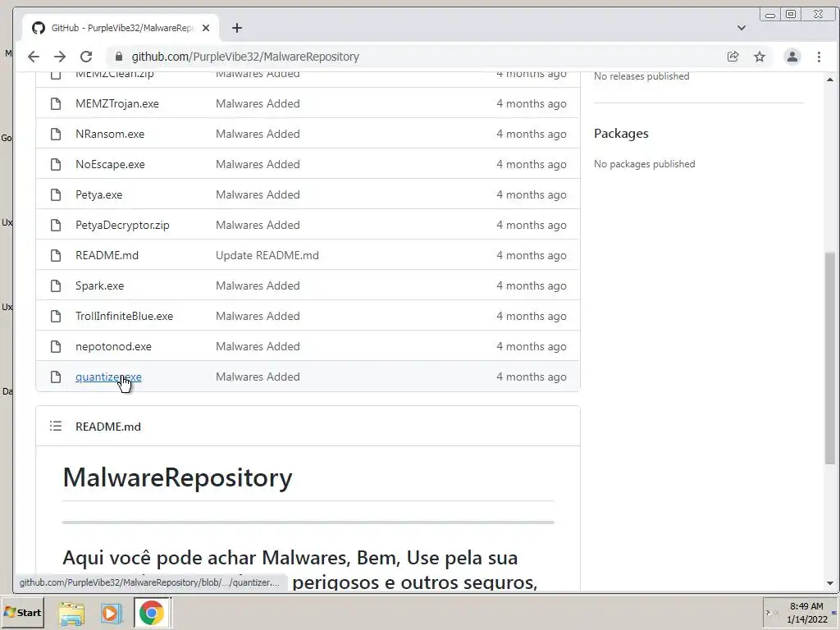Click the file icon beside README.md row

pyautogui.click(x=56, y=256)
